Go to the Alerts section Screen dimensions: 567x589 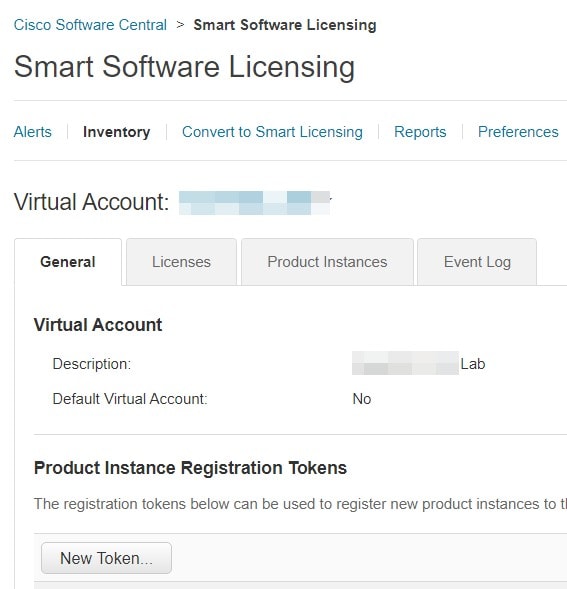coord(33,132)
